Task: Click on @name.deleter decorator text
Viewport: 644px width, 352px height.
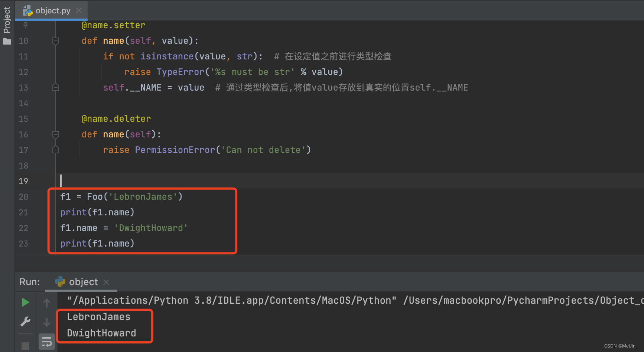Action: (x=116, y=119)
